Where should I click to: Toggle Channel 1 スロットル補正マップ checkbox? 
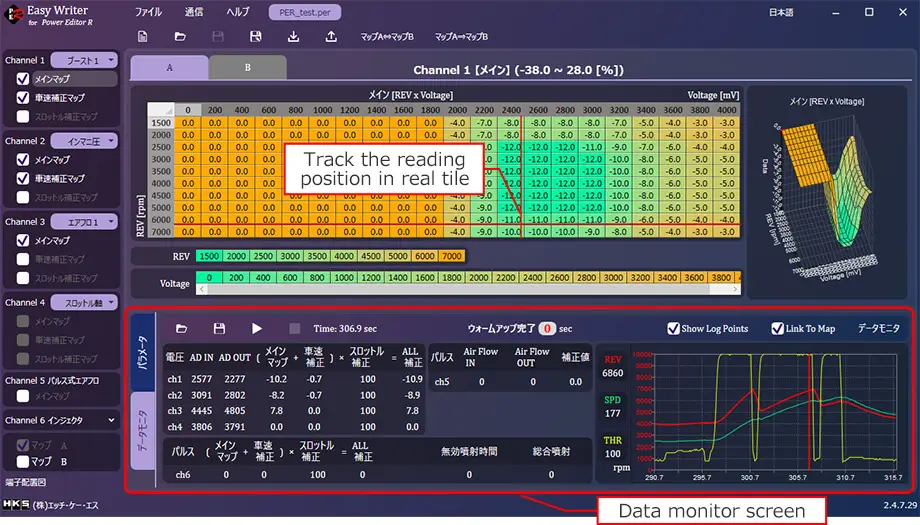pos(23,116)
